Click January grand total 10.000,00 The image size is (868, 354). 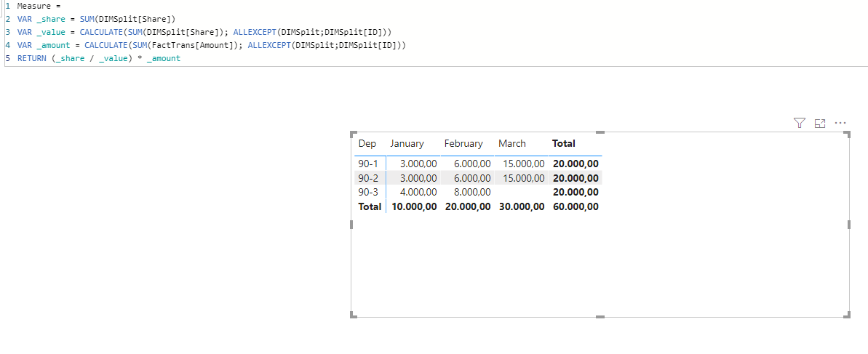click(x=415, y=207)
